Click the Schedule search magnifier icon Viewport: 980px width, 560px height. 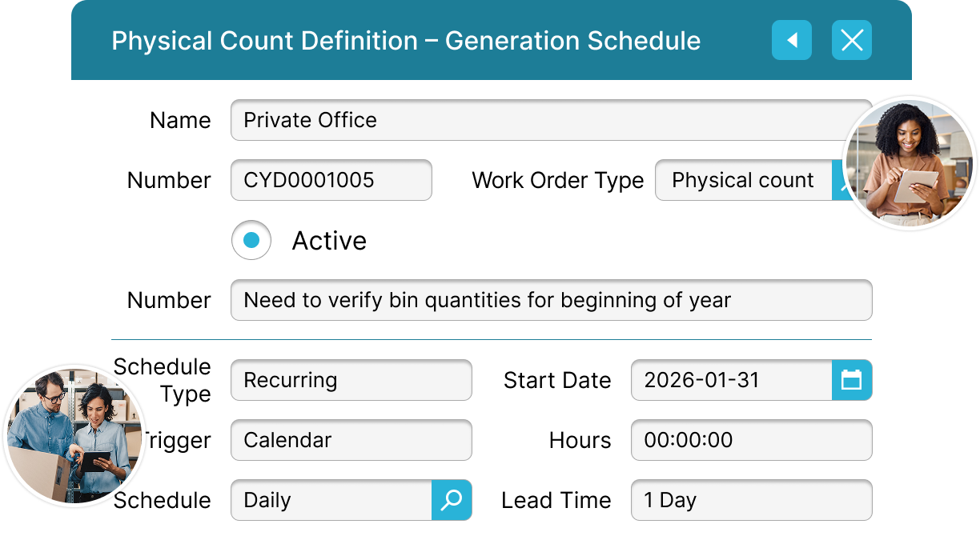coord(452,500)
